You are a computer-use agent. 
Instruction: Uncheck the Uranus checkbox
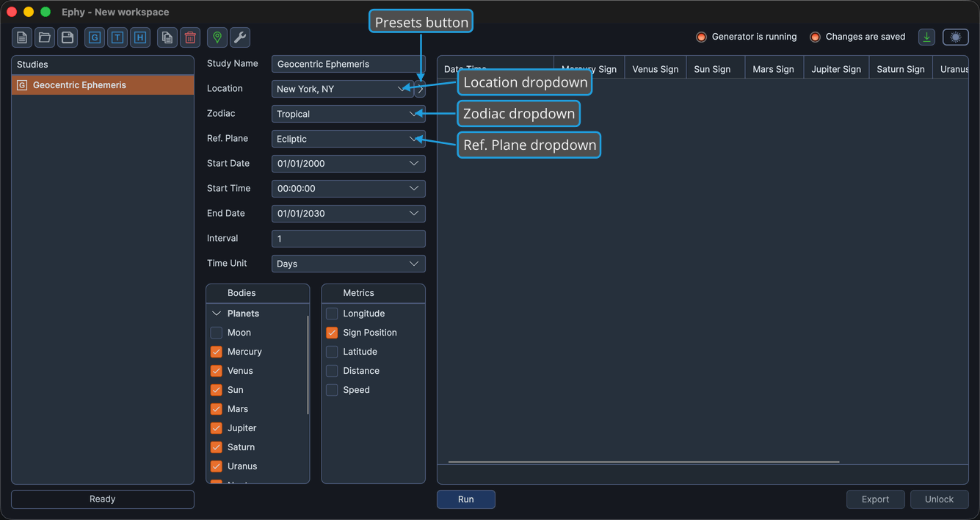click(x=217, y=466)
